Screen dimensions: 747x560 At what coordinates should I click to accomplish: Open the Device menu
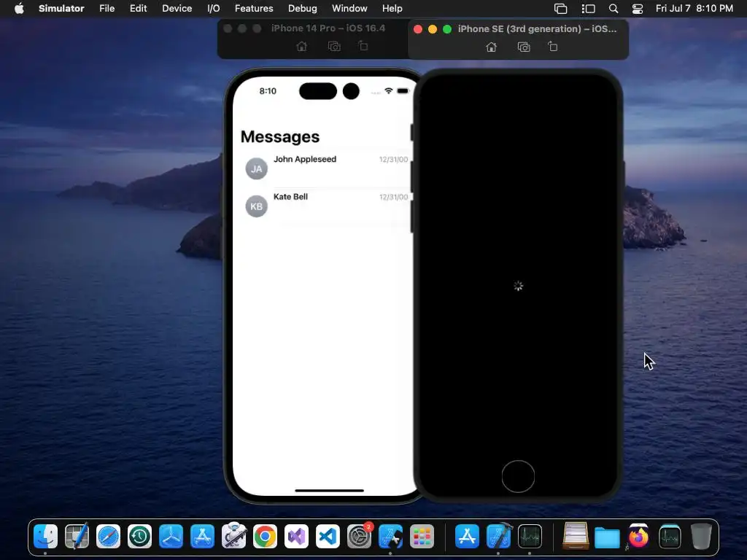tap(177, 9)
